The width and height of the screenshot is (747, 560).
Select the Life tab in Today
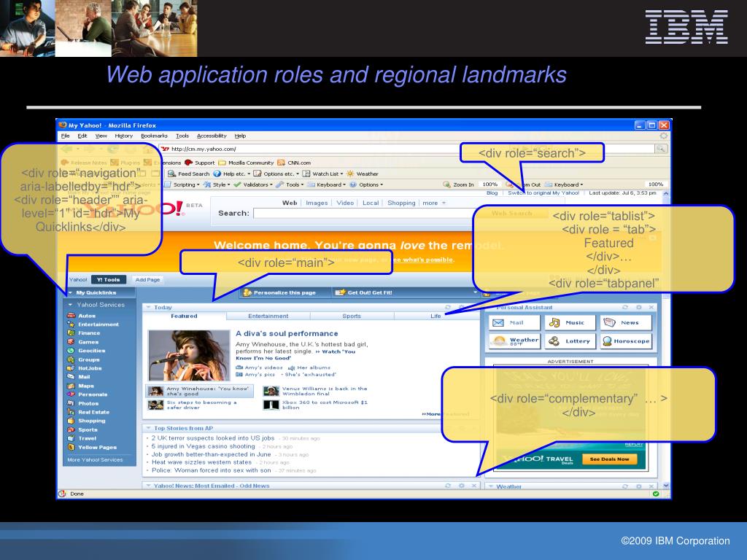(436, 316)
